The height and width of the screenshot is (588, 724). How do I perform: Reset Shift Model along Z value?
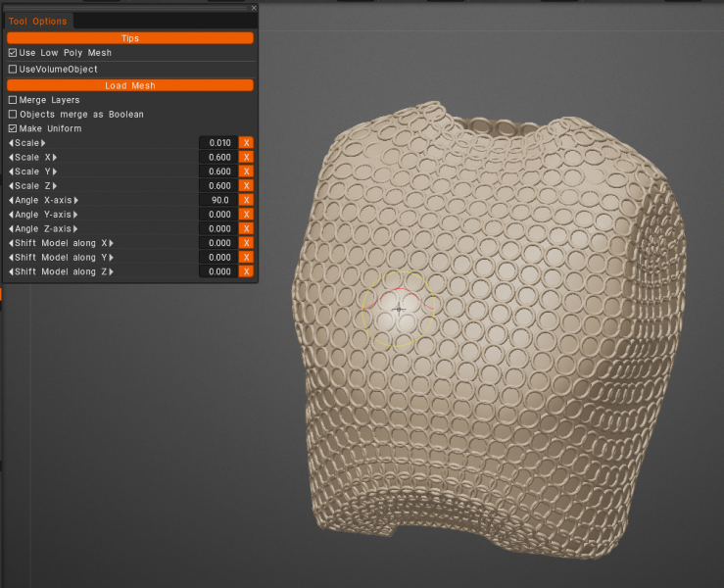[x=246, y=271]
